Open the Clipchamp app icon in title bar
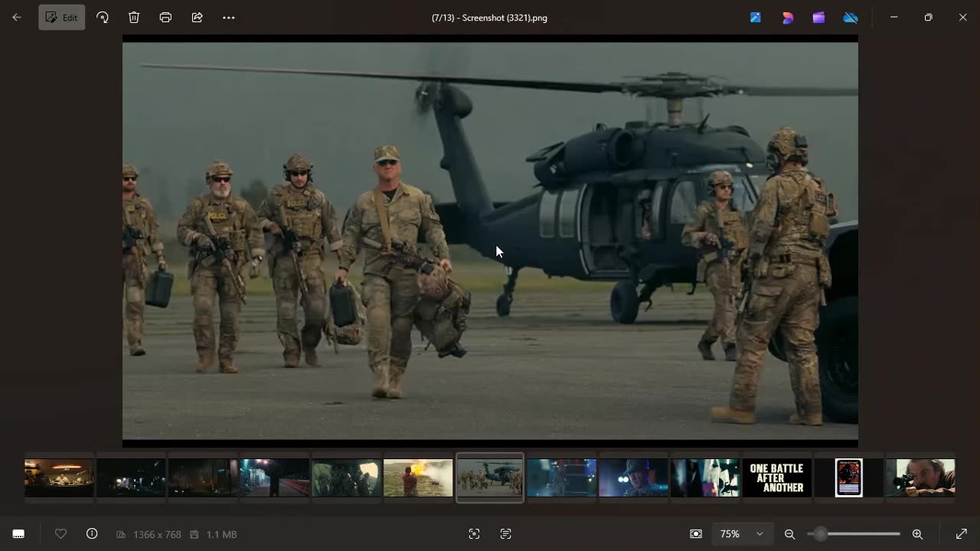Screen dimensions: 980x551 click(818, 18)
